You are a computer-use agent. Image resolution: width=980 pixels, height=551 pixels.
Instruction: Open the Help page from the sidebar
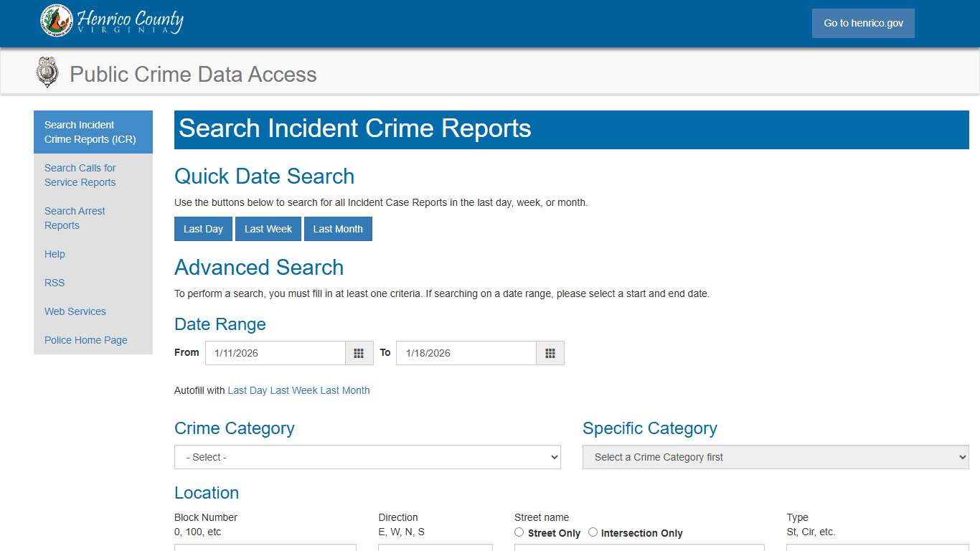(x=54, y=254)
